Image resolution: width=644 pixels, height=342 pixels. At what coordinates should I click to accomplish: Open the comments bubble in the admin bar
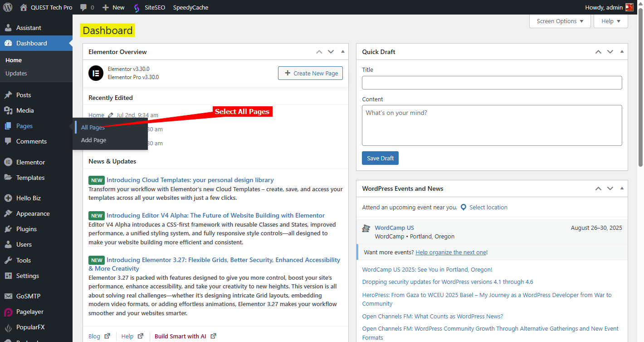tap(87, 7)
